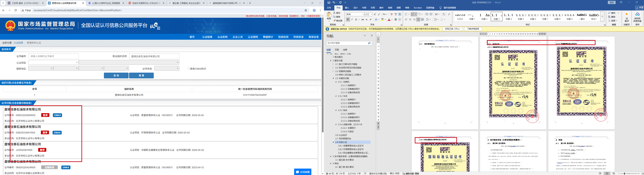Bookmark the page with the star icon
This screenshot has height=175, width=644.
[306, 10]
